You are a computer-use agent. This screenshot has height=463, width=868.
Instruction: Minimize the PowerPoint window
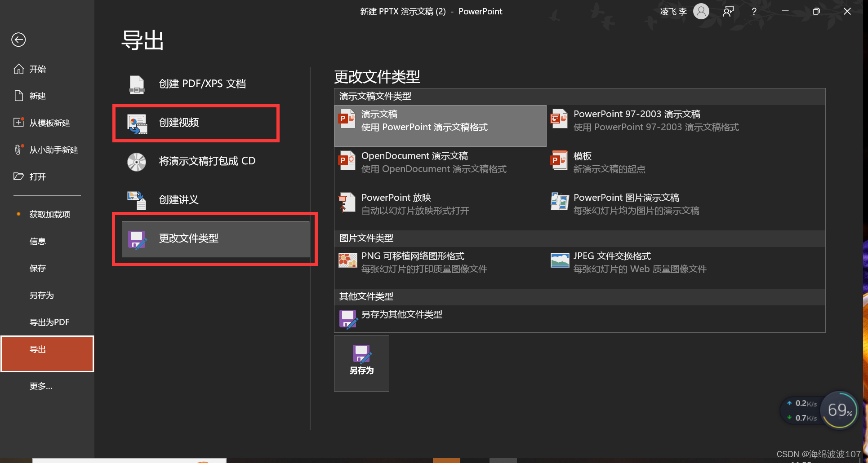click(785, 11)
